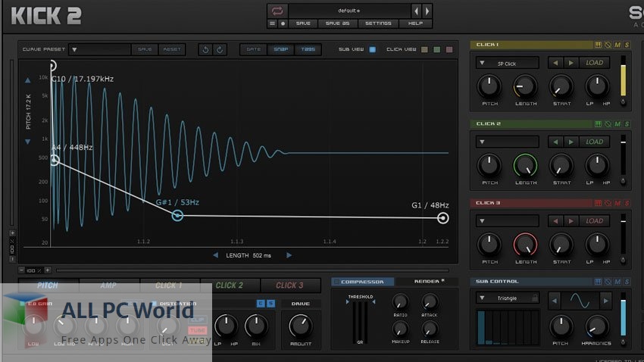Solo Click 2 with the S button
The height and width of the screenshot is (362, 644).
click(x=627, y=124)
